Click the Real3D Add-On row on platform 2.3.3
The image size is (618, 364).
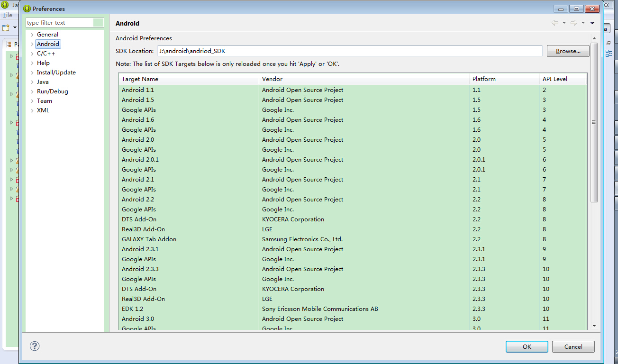[x=353, y=299]
